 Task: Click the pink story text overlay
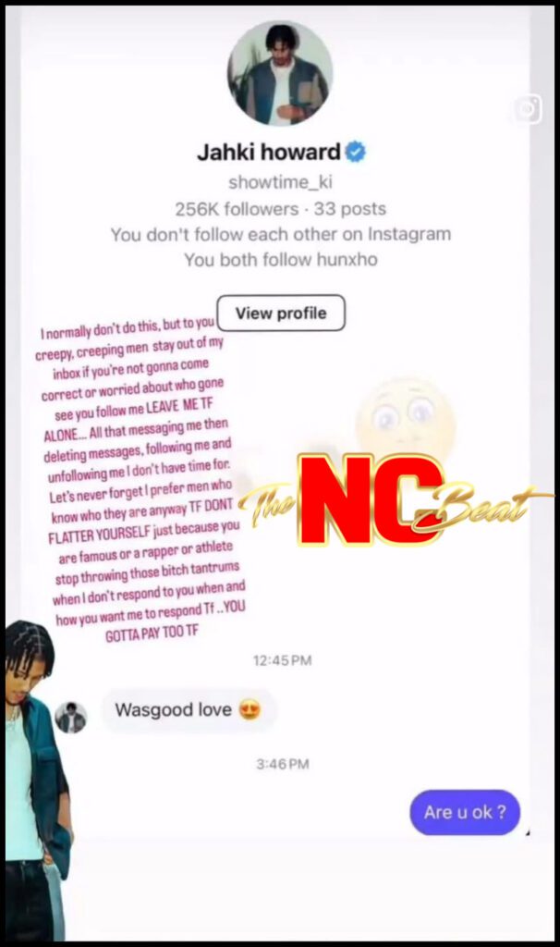pos(141,480)
